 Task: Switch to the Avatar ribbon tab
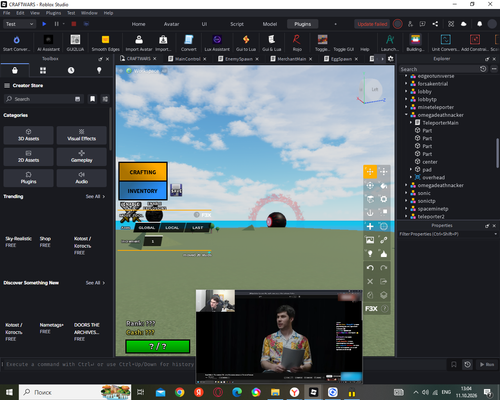[x=171, y=24]
